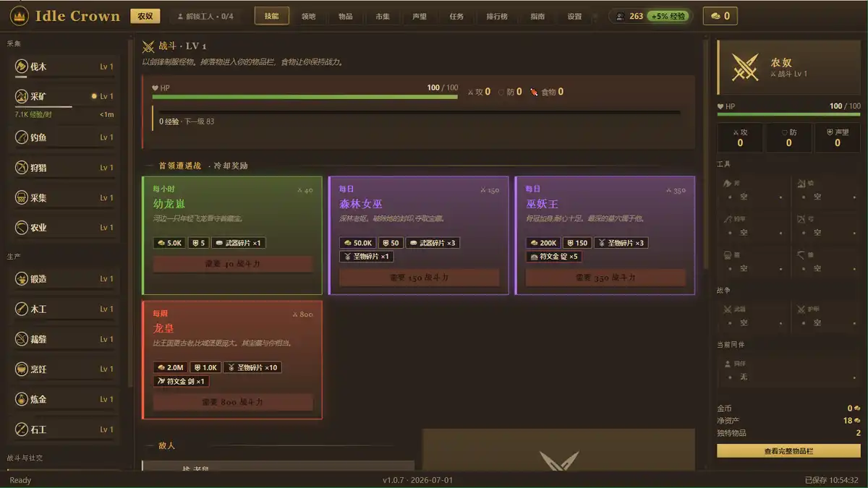Click the crossed swords icon beside 战斗 · LV 1

pyautogui.click(x=148, y=46)
